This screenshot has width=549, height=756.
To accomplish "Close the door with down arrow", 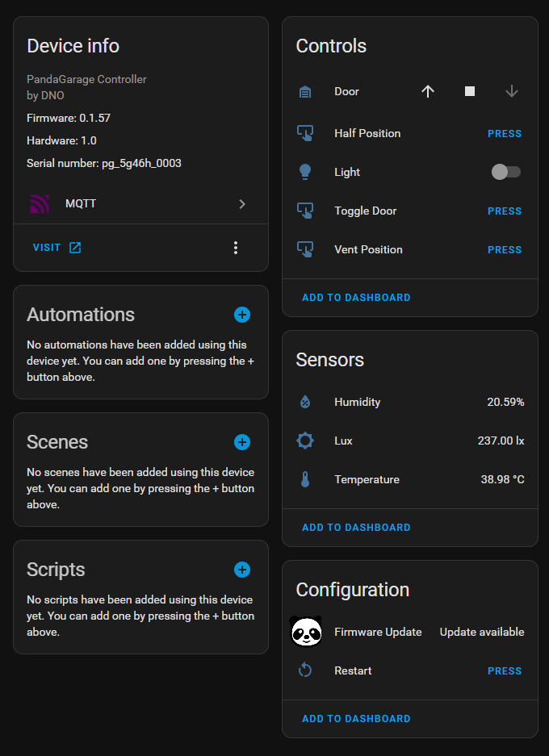I will 511,91.
